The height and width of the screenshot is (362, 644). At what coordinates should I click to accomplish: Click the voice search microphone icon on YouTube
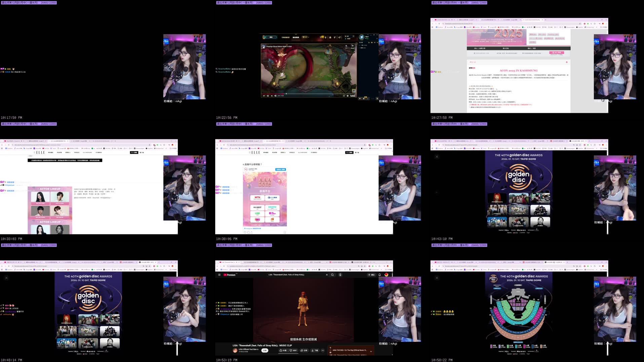(x=340, y=275)
